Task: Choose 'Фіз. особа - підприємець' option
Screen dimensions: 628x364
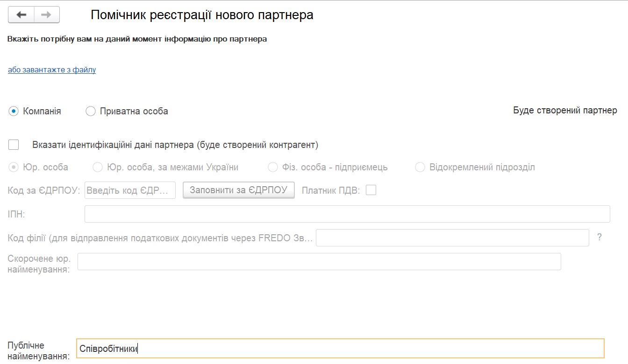Action: (x=273, y=167)
